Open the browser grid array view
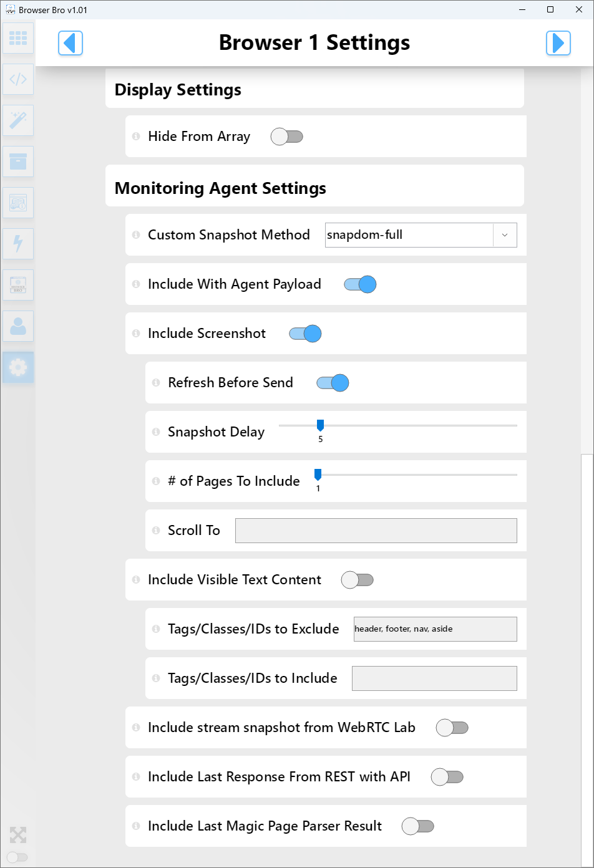The height and width of the screenshot is (868, 594). pyautogui.click(x=18, y=38)
